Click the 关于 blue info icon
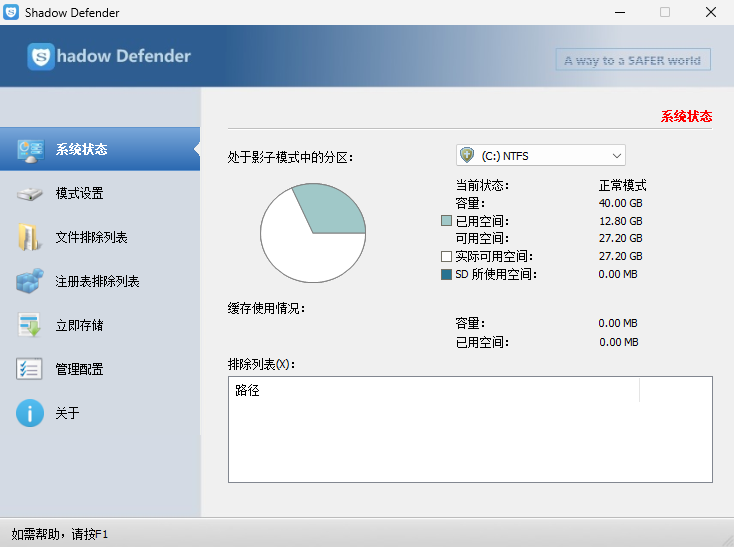The height and width of the screenshot is (547, 734). (x=29, y=413)
